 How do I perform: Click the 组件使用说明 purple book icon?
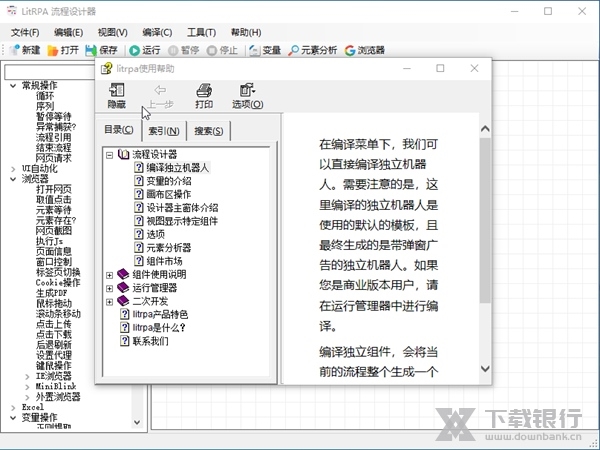(x=123, y=274)
